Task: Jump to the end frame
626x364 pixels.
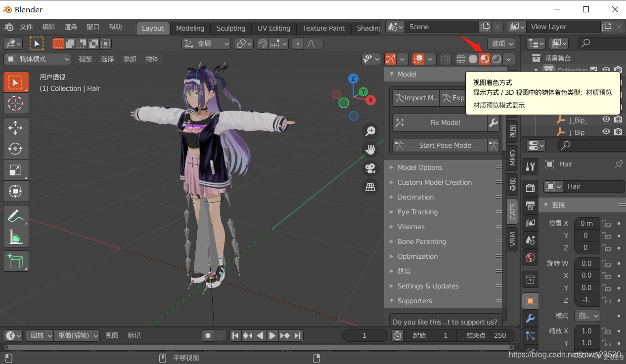Action: pyautogui.click(x=297, y=335)
